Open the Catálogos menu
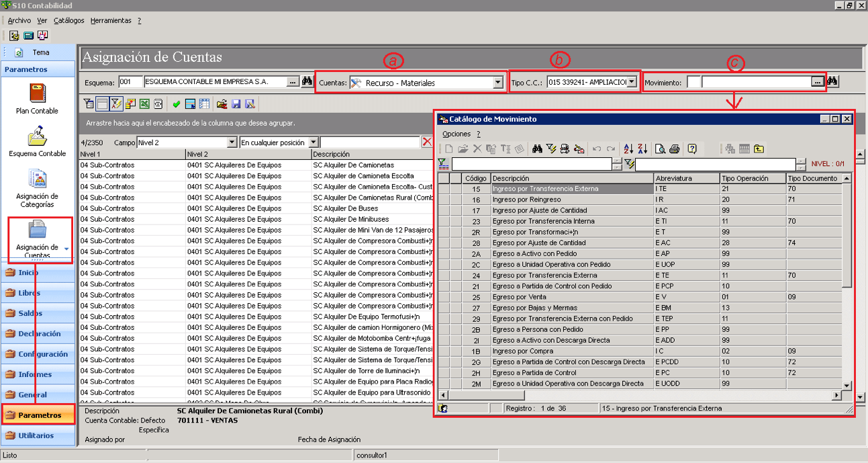The image size is (868, 463). pos(69,21)
